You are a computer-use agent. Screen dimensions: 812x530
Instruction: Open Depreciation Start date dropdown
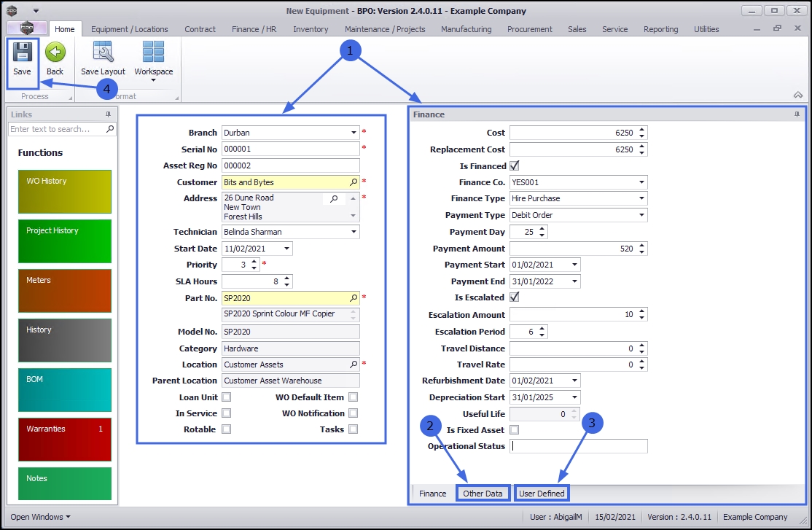tap(574, 397)
